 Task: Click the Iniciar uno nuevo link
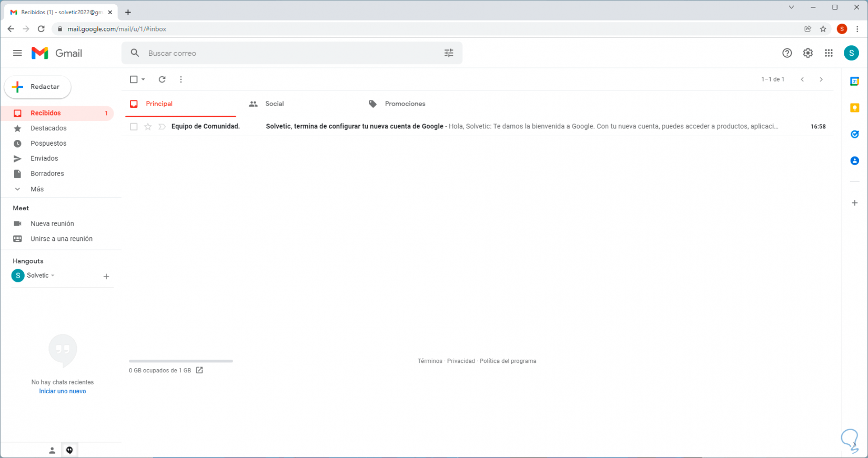(63, 391)
